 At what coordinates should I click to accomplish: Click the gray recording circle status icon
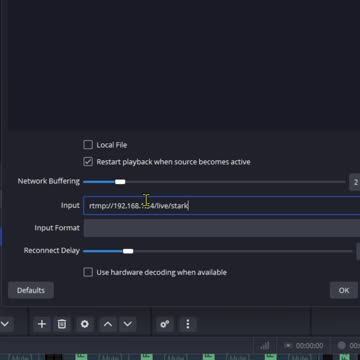341,346
